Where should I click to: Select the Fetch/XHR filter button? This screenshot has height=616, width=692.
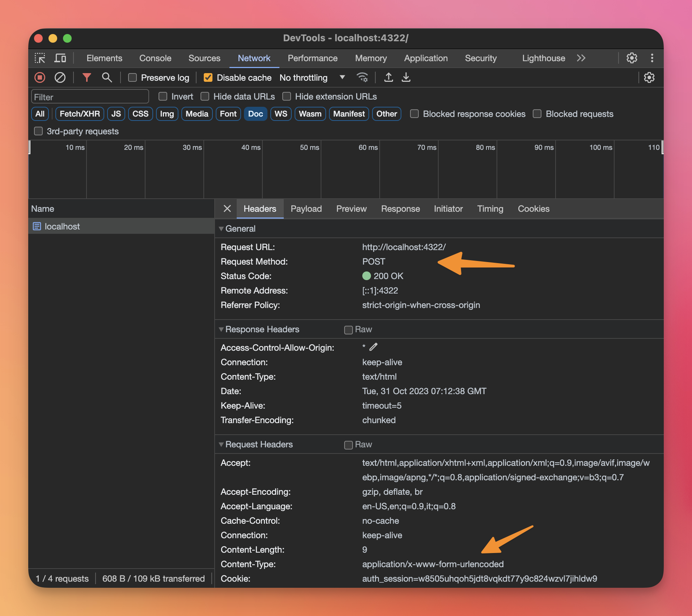click(80, 114)
